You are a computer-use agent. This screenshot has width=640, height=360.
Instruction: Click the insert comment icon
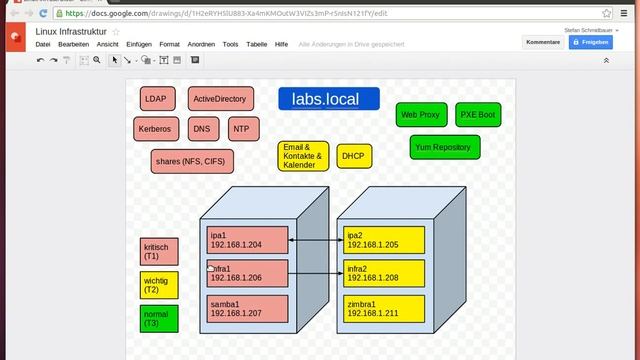point(195,60)
